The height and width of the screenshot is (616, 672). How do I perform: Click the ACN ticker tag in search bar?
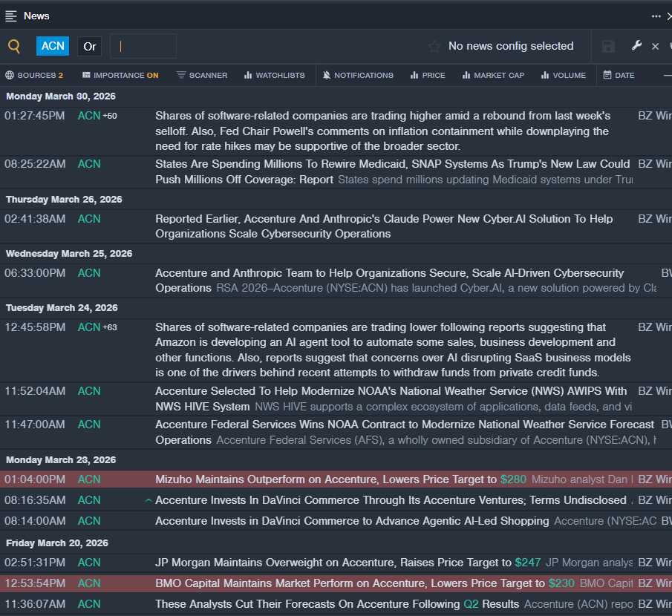pos(53,46)
